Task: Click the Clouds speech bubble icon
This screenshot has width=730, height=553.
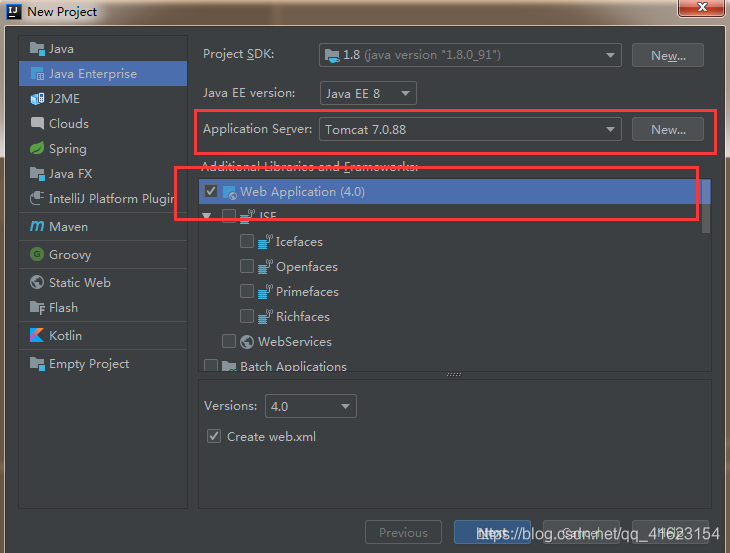Action: (x=37, y=123)
